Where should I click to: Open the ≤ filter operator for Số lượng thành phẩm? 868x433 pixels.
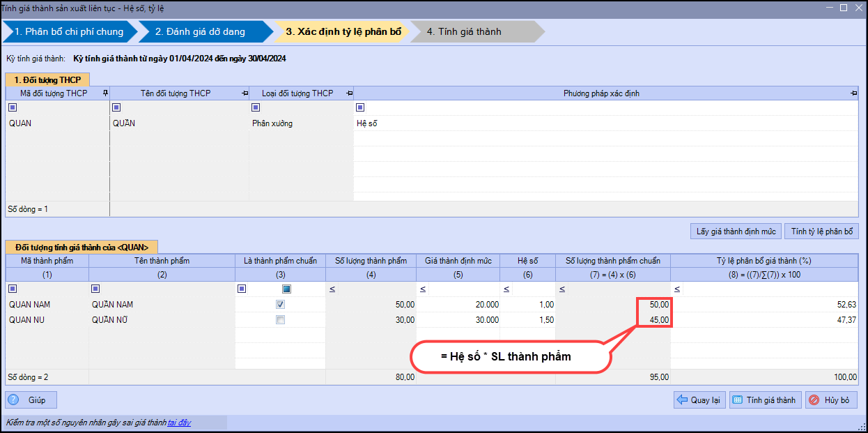pyautogui.click(x=332, y=289)
